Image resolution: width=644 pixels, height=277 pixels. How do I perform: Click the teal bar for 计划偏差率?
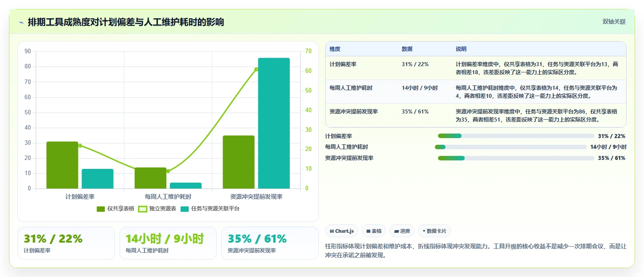[x=98, y=179]
